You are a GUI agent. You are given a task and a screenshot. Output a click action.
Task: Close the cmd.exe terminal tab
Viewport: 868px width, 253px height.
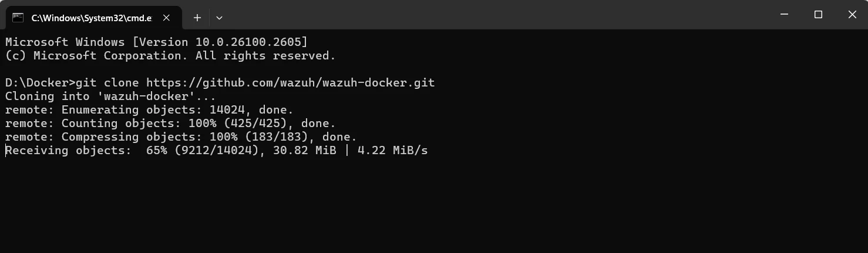166,18
